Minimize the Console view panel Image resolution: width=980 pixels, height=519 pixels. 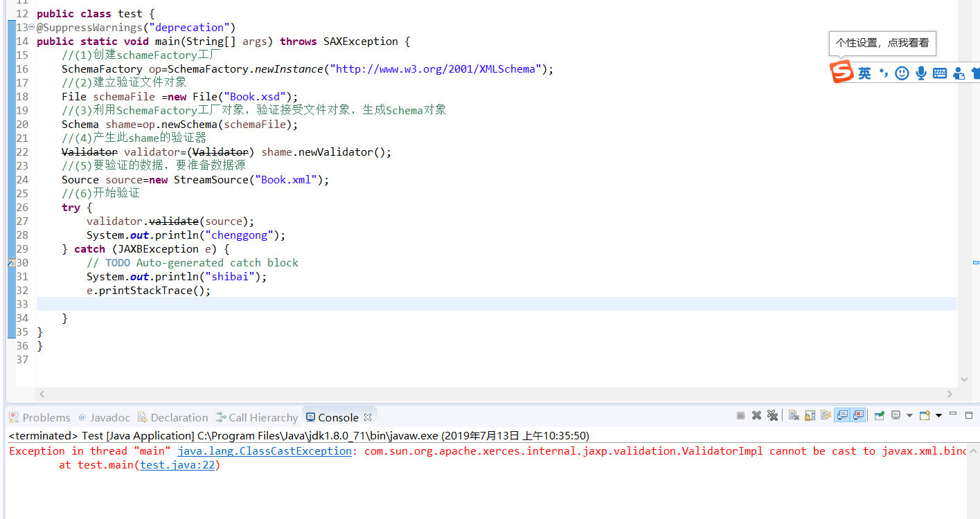click(953, 413)
